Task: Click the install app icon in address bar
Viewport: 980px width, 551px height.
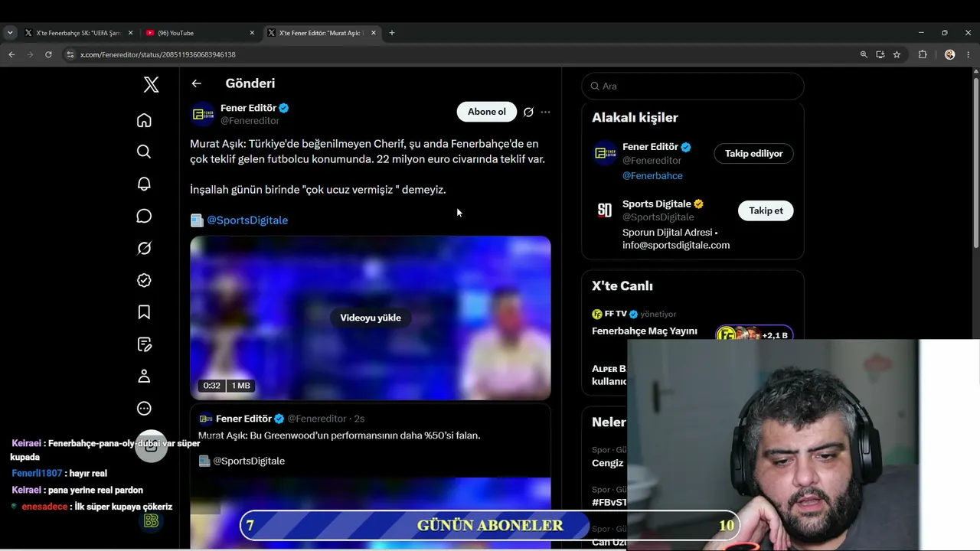Action: click(x=880, y=54)
